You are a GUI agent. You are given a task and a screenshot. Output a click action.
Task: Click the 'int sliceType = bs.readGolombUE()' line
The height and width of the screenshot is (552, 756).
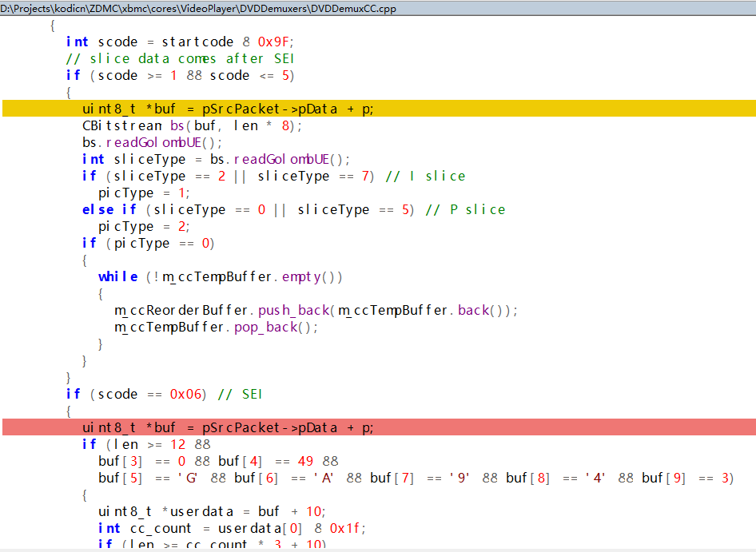[x=216, y=159]
